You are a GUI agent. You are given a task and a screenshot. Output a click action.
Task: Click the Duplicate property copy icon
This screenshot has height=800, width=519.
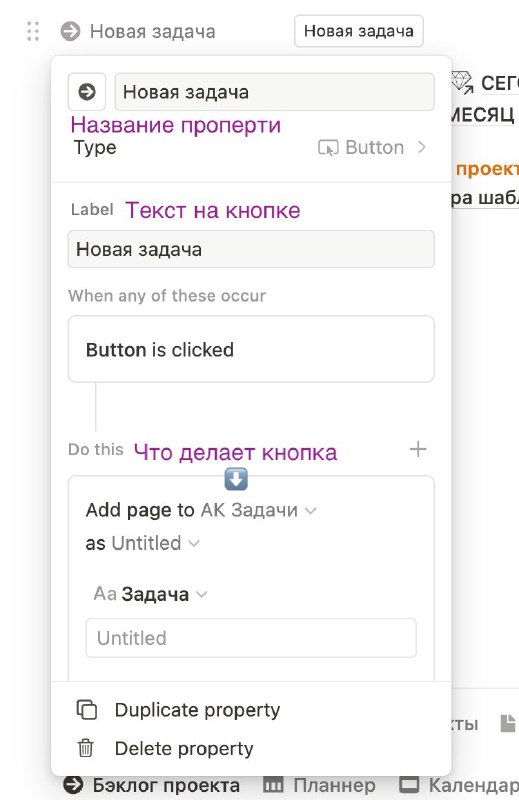tap(86, 709)
